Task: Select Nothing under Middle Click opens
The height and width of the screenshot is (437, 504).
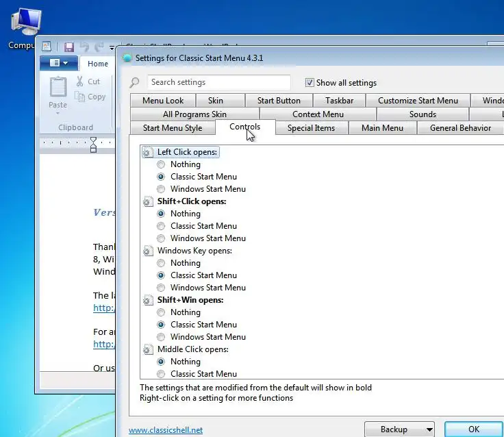Action: click(161, 362)
